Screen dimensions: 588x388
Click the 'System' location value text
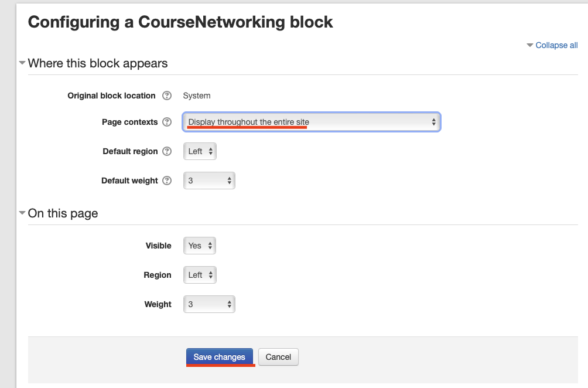[x=197, y=96]
